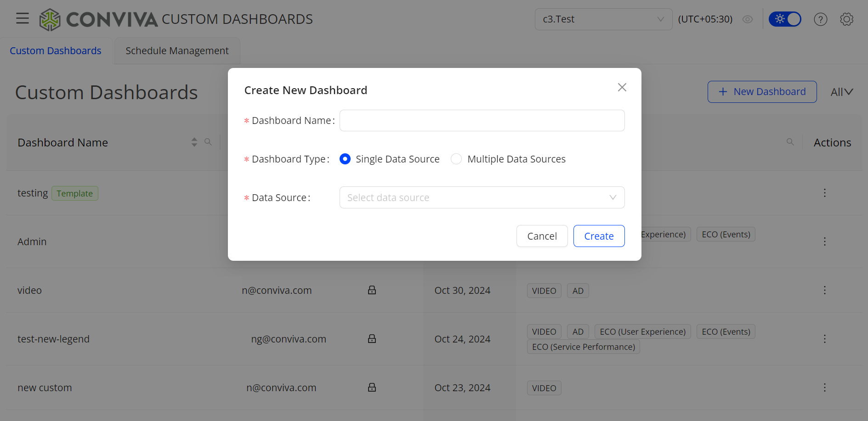Image resolution: width=868 pixels, height=421 pixels.
Task: Click the Create button
Action: tap(599, 236)
